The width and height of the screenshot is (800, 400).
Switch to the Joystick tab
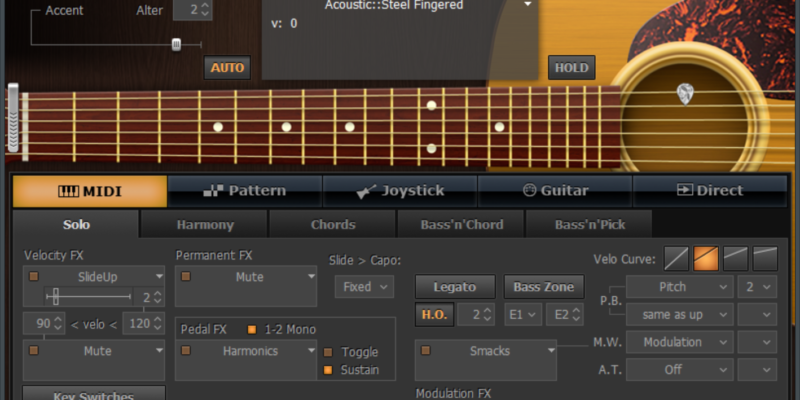click(400, 191)
